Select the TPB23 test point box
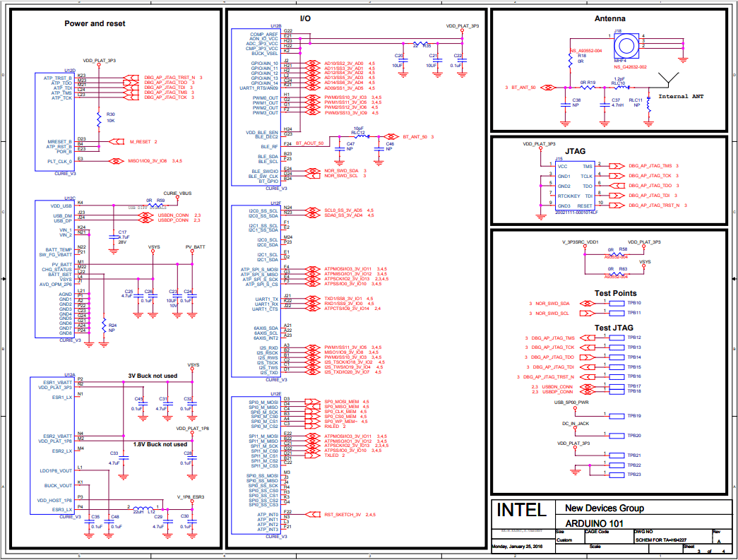The width and height of the screenshot is (738, 560). pos(614,475)
